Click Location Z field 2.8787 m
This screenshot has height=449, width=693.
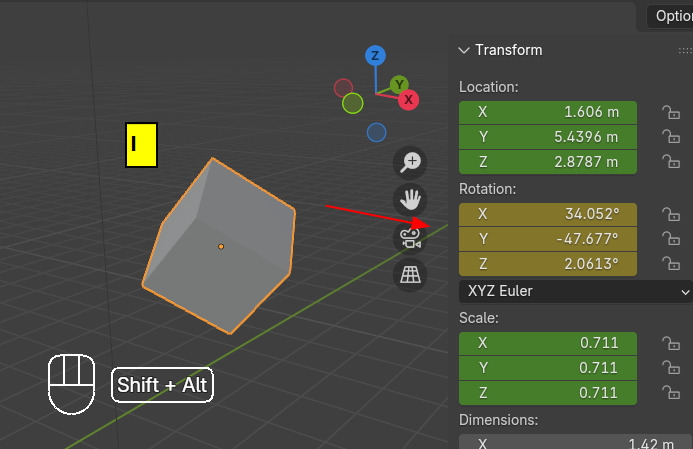548,162
